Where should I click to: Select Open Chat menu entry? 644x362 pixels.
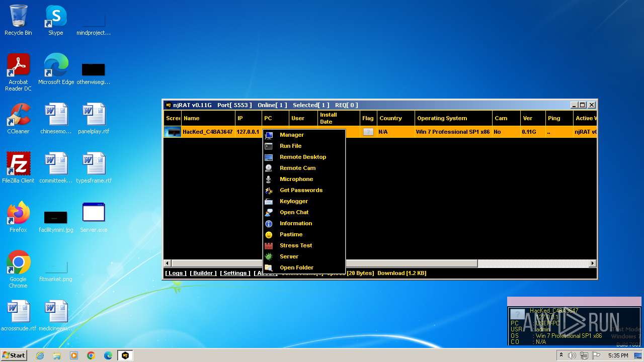tap(304, 212)
